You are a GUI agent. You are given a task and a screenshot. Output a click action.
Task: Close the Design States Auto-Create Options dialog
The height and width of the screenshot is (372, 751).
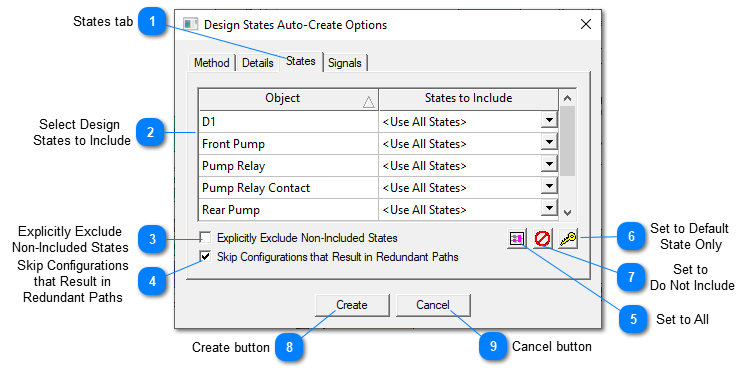click(x=586, y=24)
